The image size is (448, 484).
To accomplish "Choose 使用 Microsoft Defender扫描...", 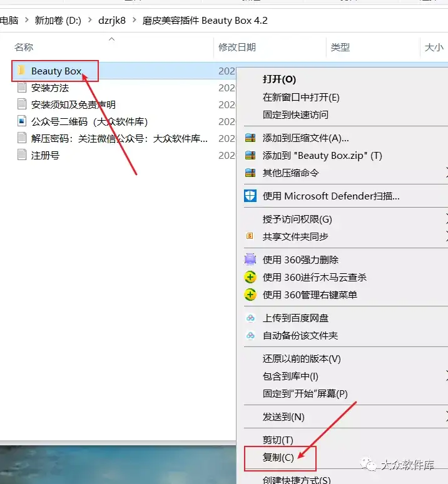I will click(331, 196).
